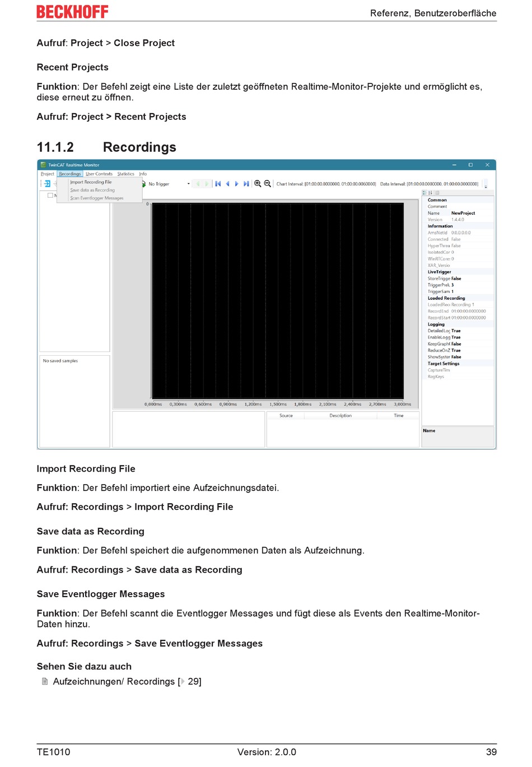The height and width of the screenshot is (767, 532).
Task: Select the ShowSystem False property
Action: [x=459, y=357]
